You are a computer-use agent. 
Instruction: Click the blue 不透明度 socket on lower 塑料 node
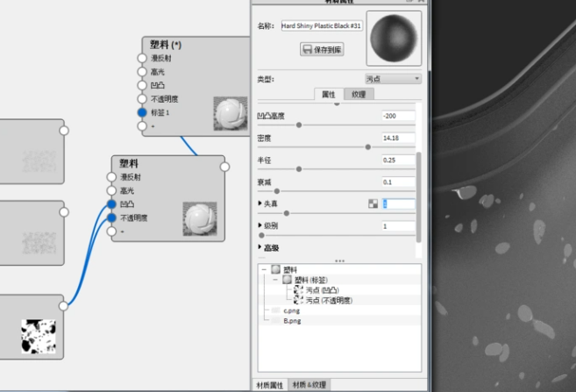point(111,217)
